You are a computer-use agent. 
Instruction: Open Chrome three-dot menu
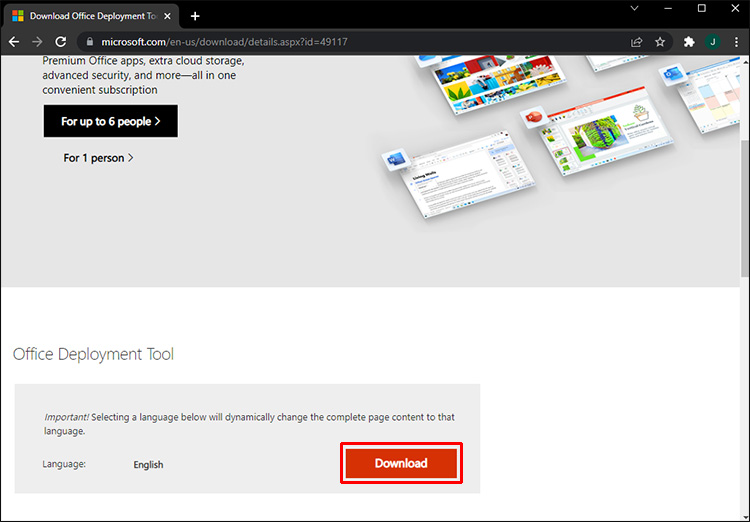(x=736, y=42)
